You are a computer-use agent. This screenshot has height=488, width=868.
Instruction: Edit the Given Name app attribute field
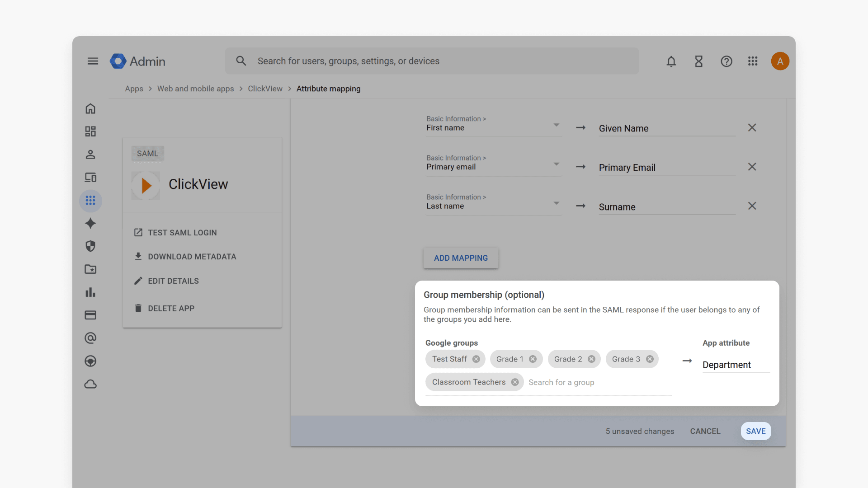[667, 128]
